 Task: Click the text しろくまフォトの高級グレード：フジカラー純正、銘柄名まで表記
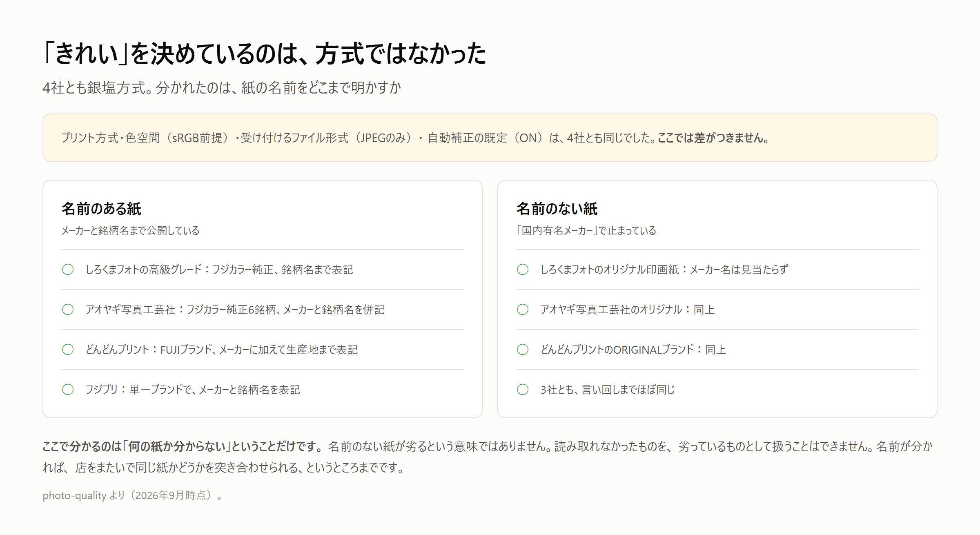pyautogui.click(x=219, y=270)
